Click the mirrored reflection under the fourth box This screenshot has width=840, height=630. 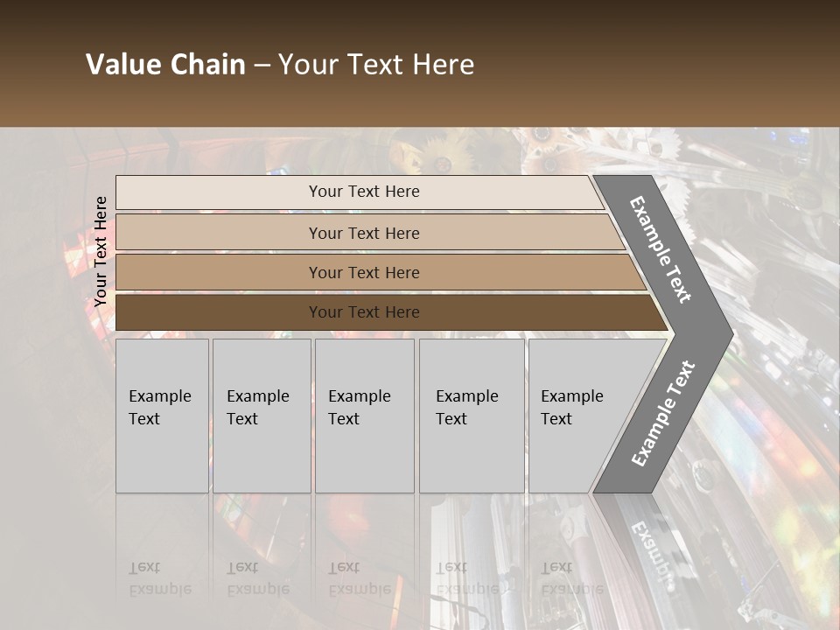click(468, 578)
